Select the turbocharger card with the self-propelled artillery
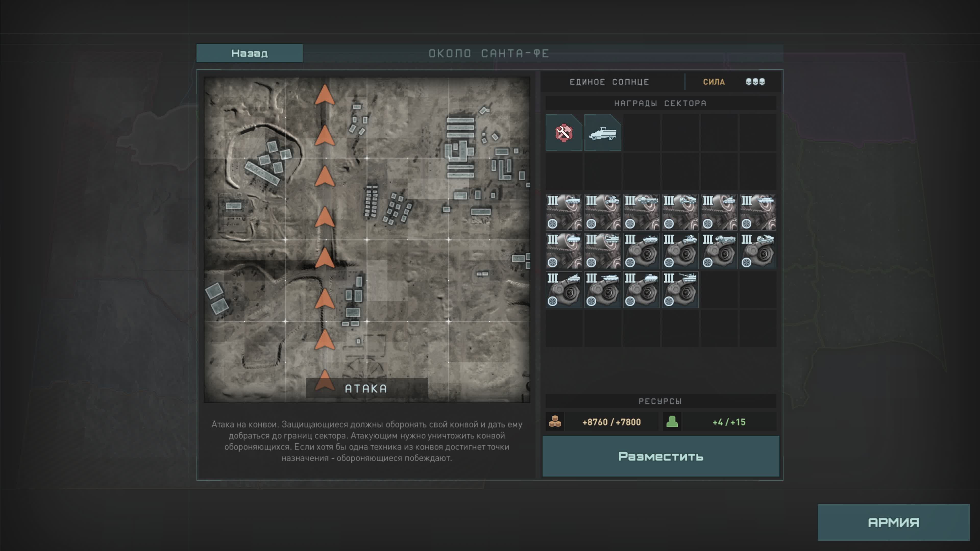The image size is (980, 551). (680, 290)
